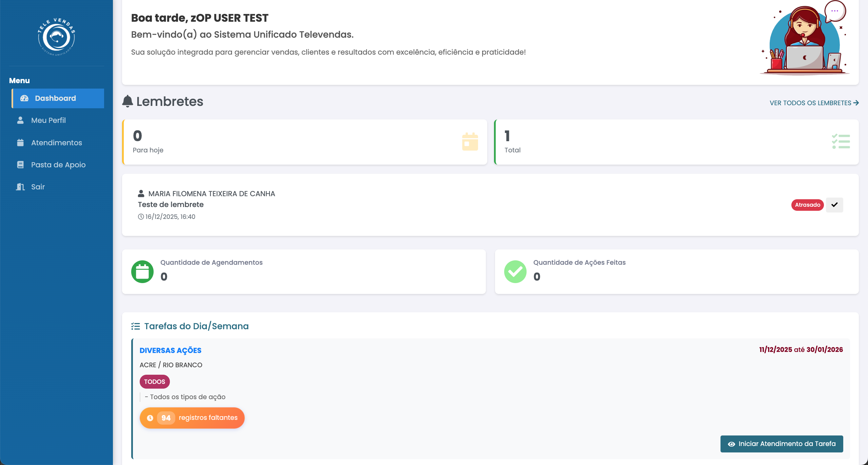Click the Pasta de Apoio book icon
Image resolution: width=868 pixels, height=465 pixels.
[20, 165]
